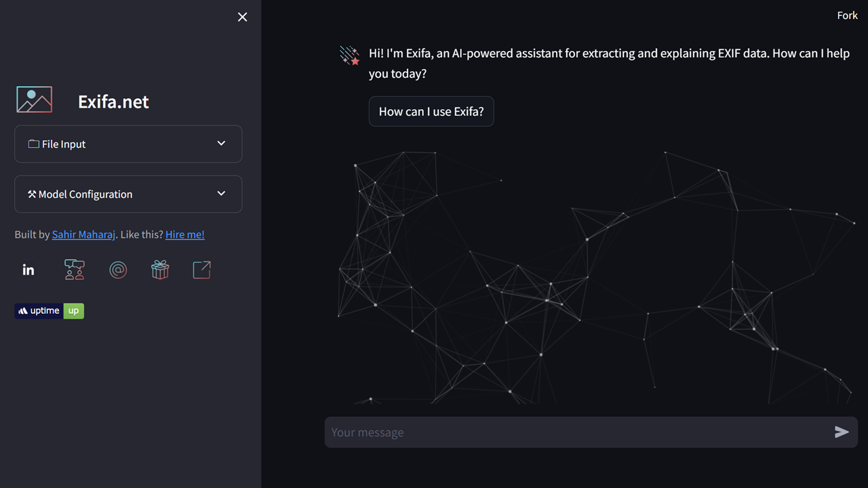Click the @ email contact icon

click(x=118, y=269)
